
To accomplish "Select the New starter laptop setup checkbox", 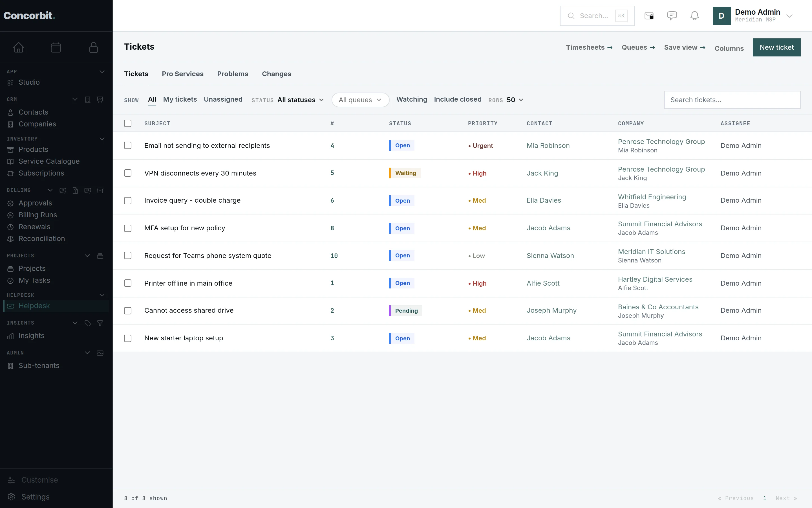I will 128,338.
